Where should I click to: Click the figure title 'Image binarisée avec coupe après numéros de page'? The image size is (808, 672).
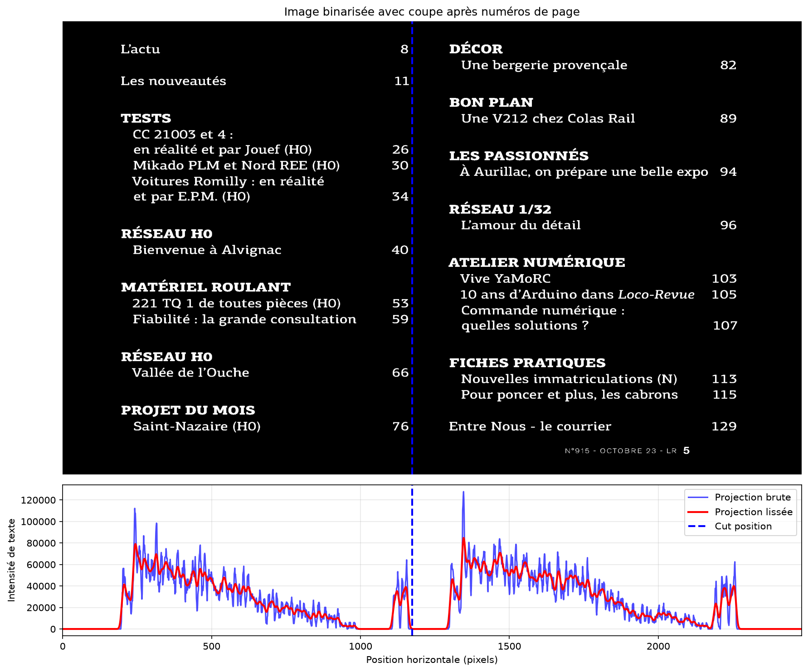(x=432, y=12)
